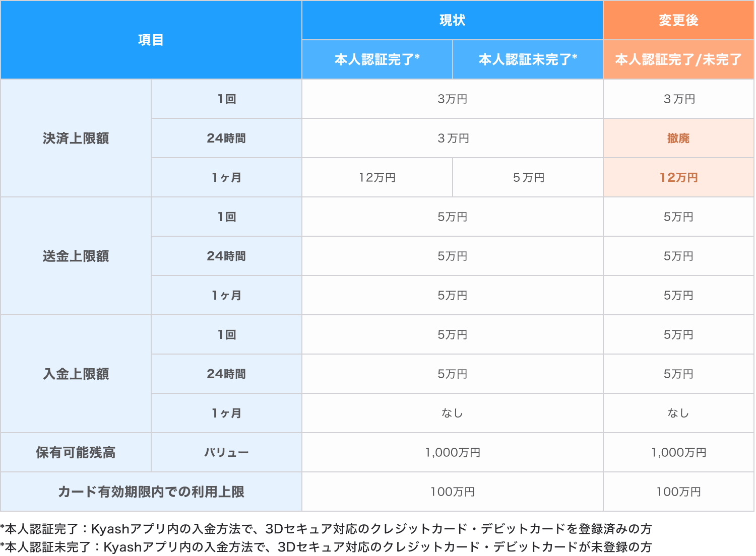The image size is (756, 556).
Task: Select the bold 12万円 cell under 変更後
Action: [678, 177]
